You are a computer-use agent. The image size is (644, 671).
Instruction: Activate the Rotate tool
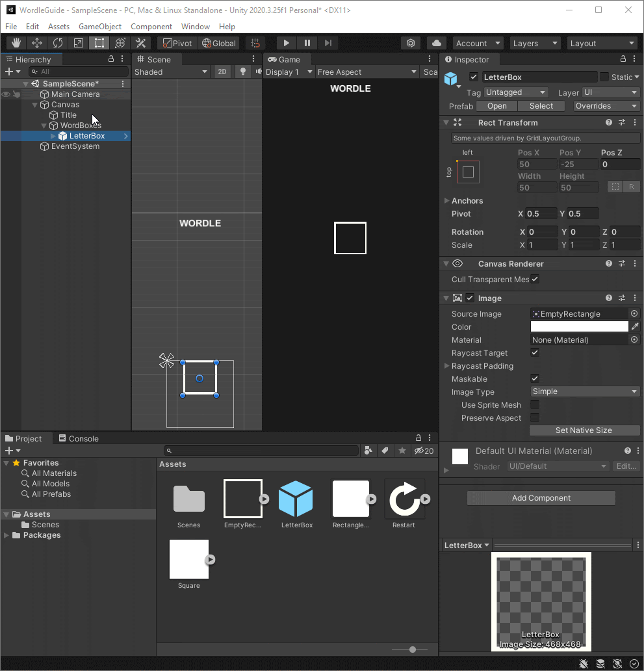click(57, 43)
